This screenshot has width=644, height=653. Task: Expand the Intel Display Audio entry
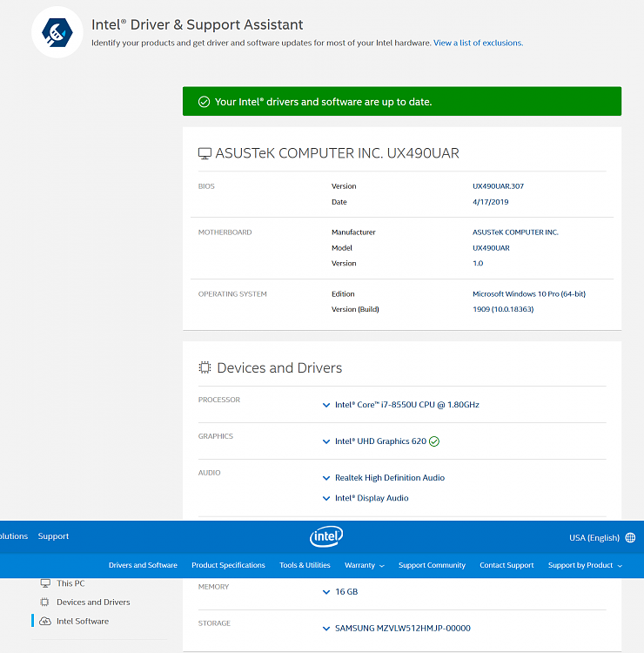point(326,499)
